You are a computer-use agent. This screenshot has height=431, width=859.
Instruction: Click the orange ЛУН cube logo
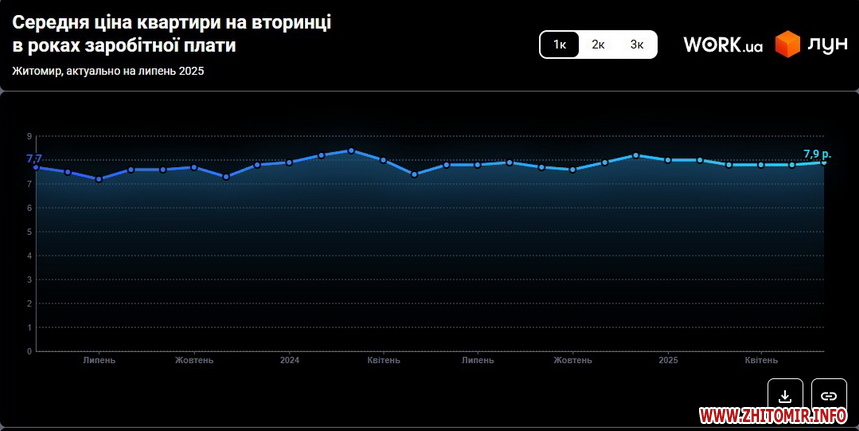pos(790,45)
